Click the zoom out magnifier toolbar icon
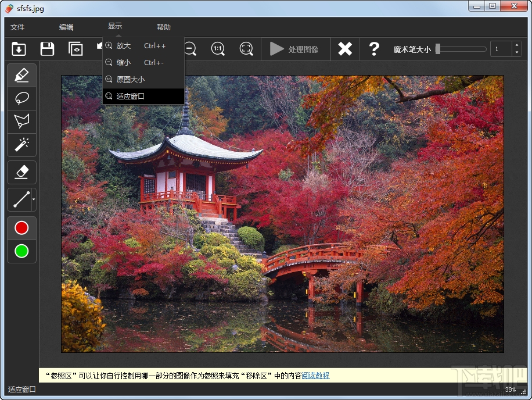 190,49
